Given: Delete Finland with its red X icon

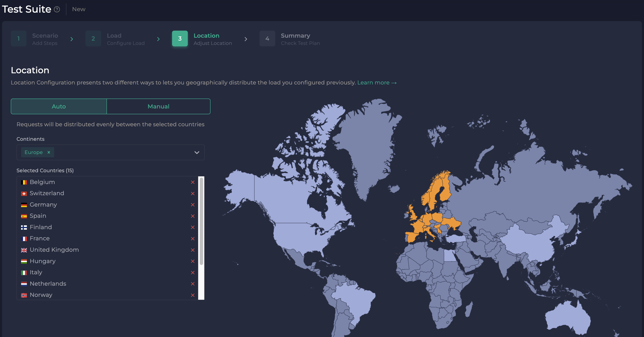Looking at the screenshot, I should (193, 227).
